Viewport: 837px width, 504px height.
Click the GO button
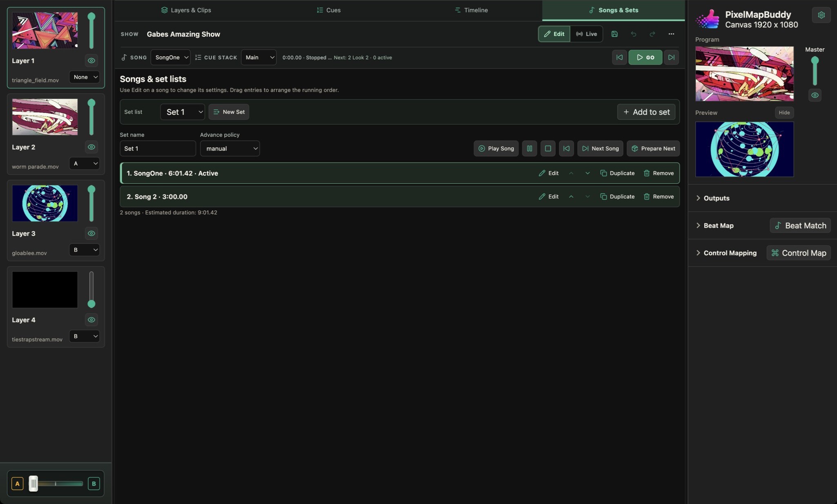(645, 57)
